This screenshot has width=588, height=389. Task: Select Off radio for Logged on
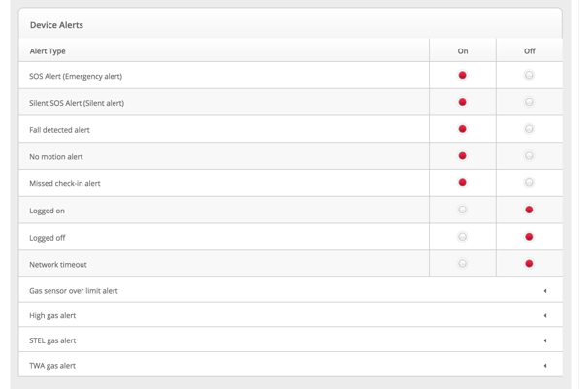tap(529, 210)
